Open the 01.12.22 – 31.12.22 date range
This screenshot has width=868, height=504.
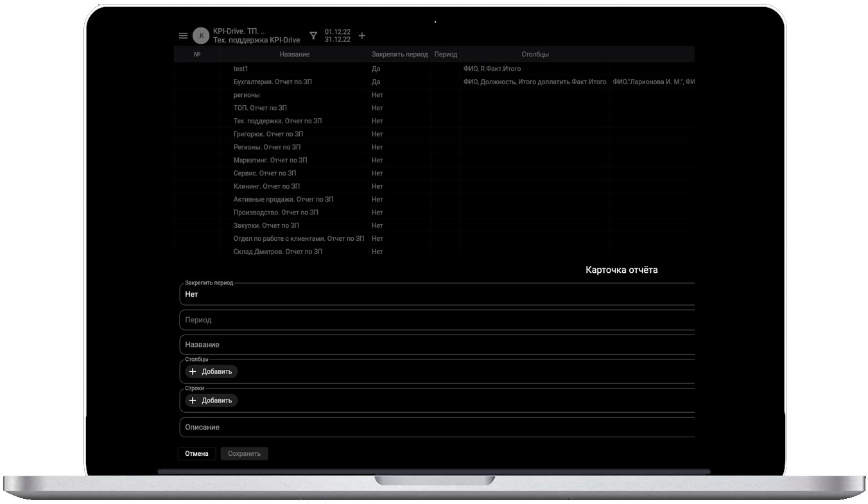[x=338, y=36]
